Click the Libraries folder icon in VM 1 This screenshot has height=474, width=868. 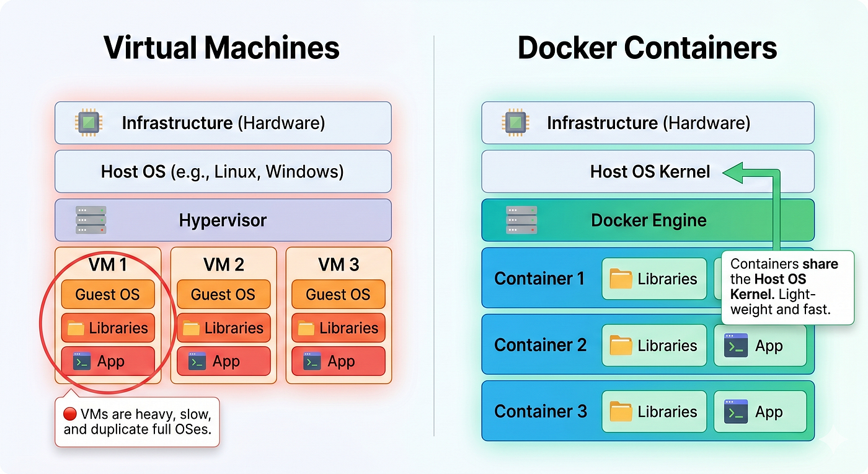76,328
